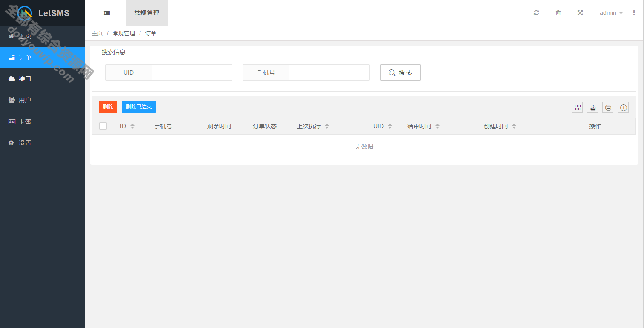Image resolution: width=644 pixels, height=328 pixels.
Task: Click the info circle icon in table toolbar
Action: [623, 108]
